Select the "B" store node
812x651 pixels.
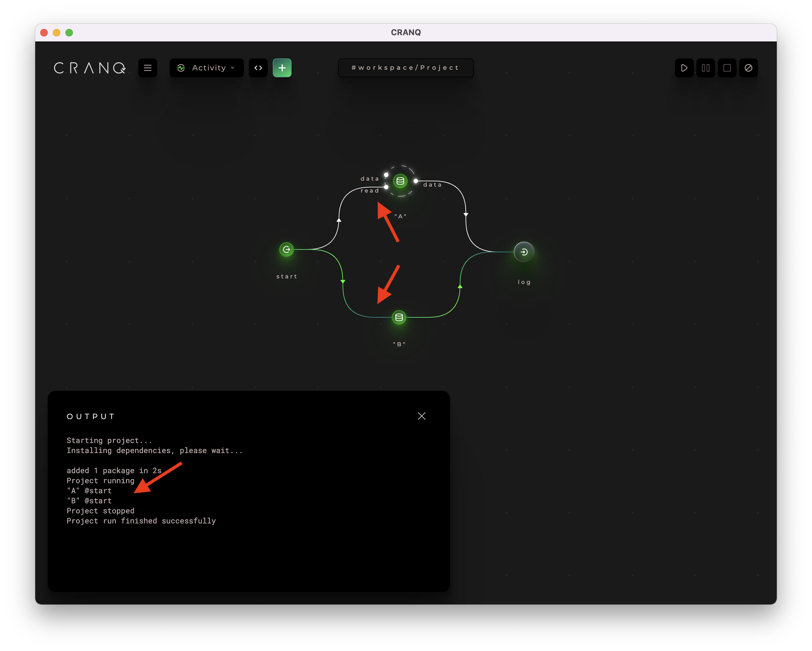coord(399,317)
